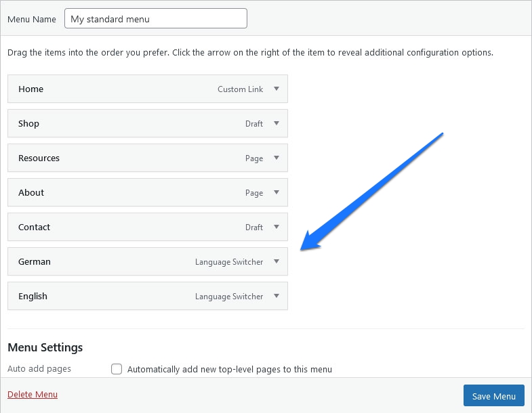
Task: Expand the Resources item arrow
Action: pyautogui.click(x=277, y=158)
